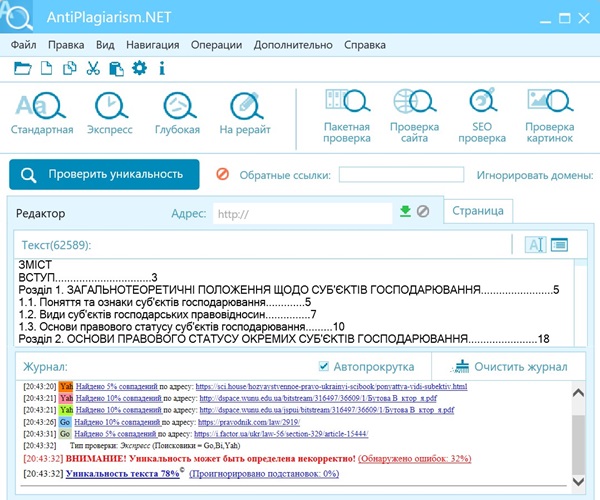Click Найдено 5% совпадений at 20:43:20
Image resolution: width=600 pixels, height=500 pixels.
[x=117, y=386]
